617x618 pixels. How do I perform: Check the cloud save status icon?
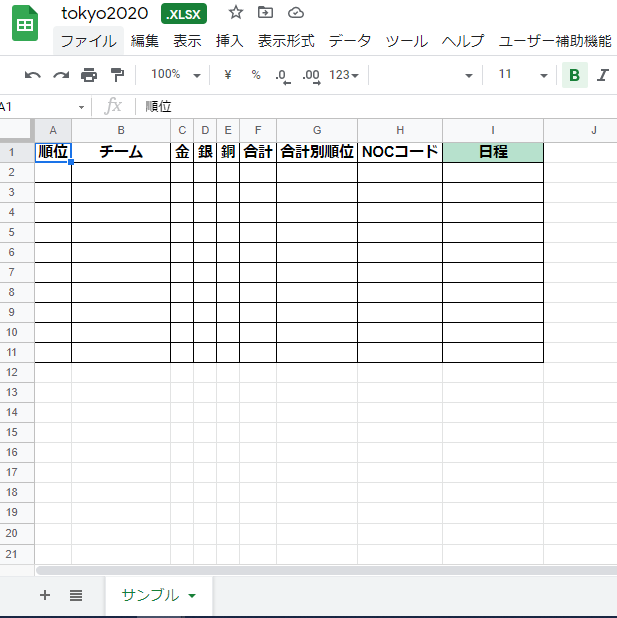(296, 13)
